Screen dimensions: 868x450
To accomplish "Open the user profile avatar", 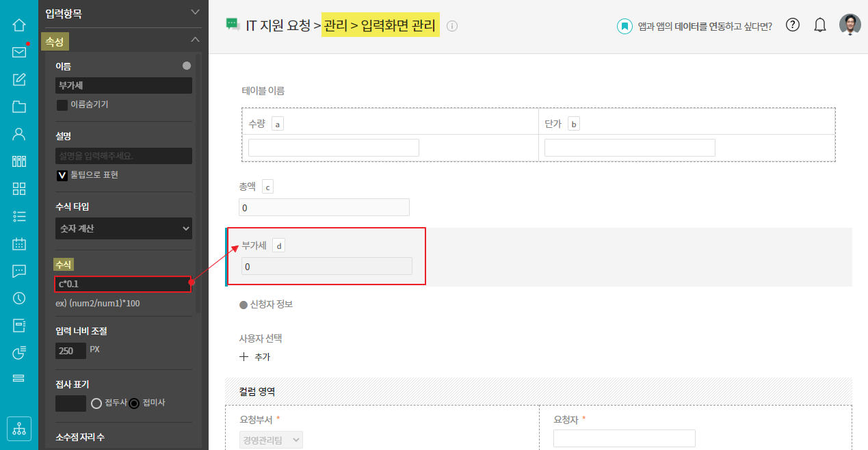I will (850, 25).
